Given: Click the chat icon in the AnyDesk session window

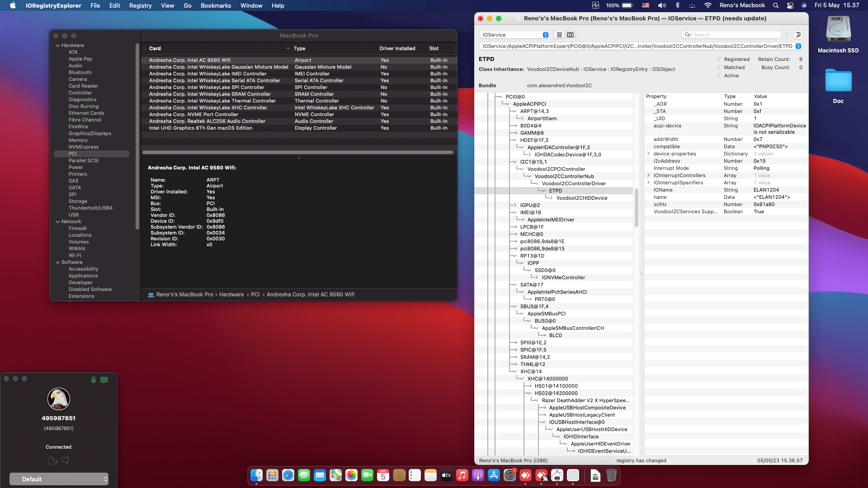Looking at the screenshot, I should (x=65, y=460).
